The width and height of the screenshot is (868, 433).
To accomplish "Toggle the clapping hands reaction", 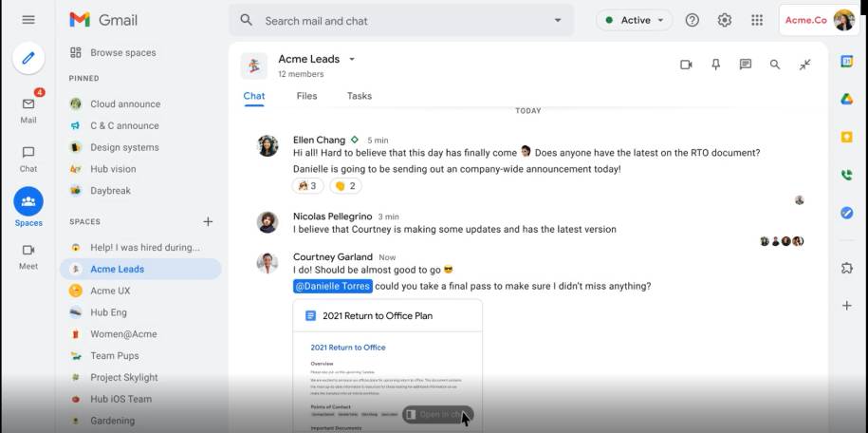I will (x=345, y=186).
